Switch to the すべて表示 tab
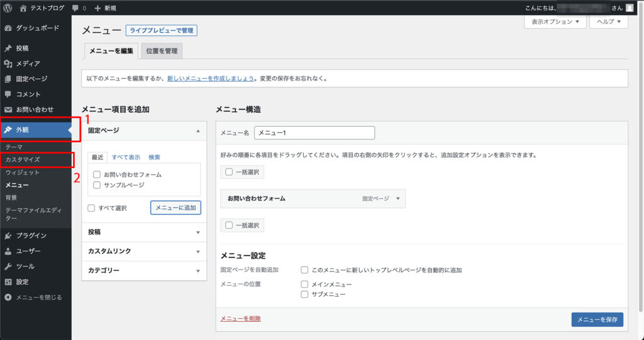This screenshot has height=340, width=644. (126, 157)
